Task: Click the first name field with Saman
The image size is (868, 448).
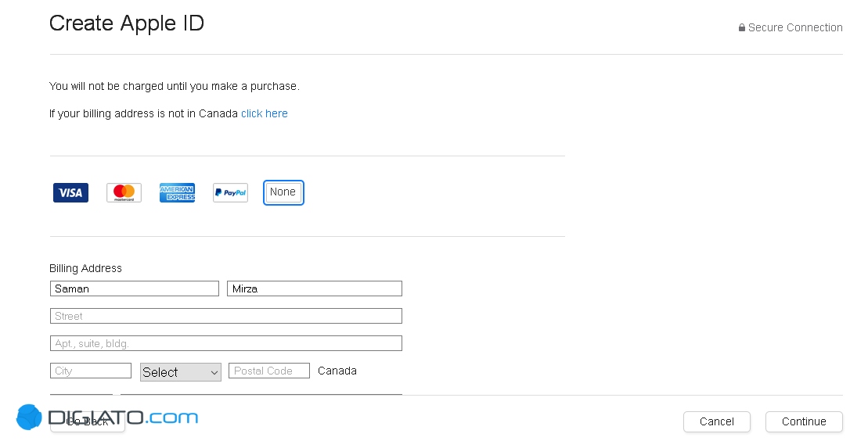Action: coord(135,289)
